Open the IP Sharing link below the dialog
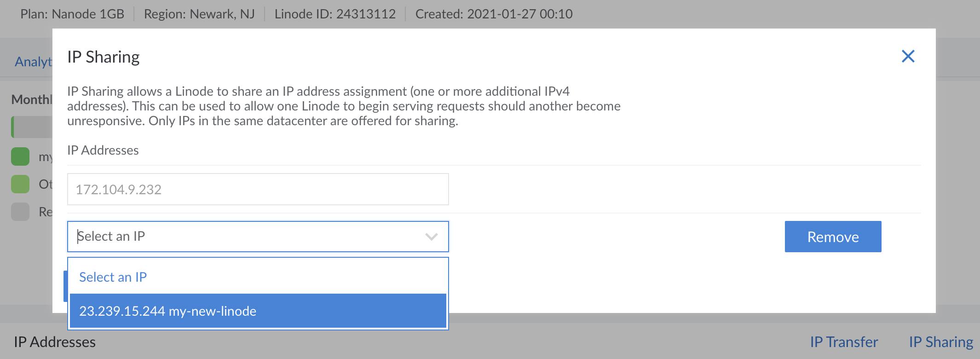This screenshot has height=359, width=980. pos(940,342)
